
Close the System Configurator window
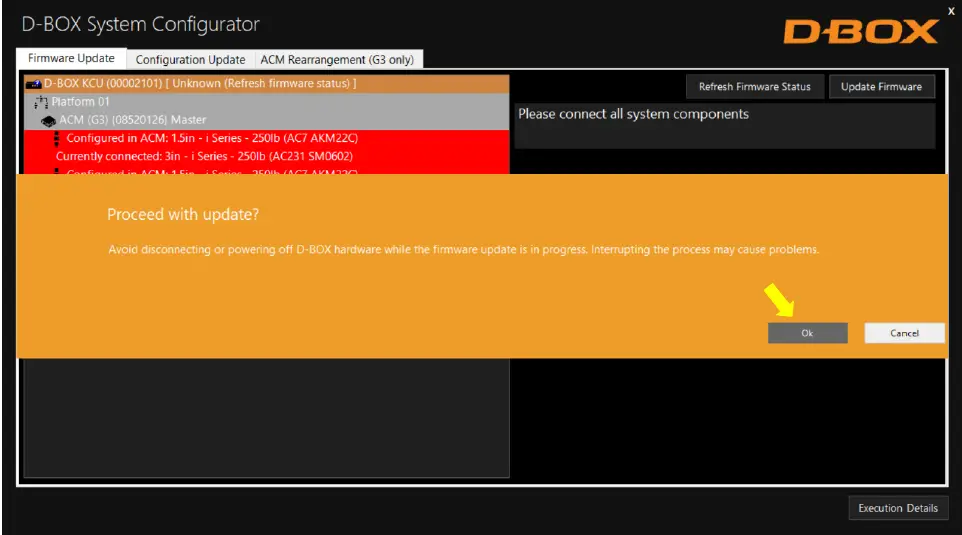point(951,11)
